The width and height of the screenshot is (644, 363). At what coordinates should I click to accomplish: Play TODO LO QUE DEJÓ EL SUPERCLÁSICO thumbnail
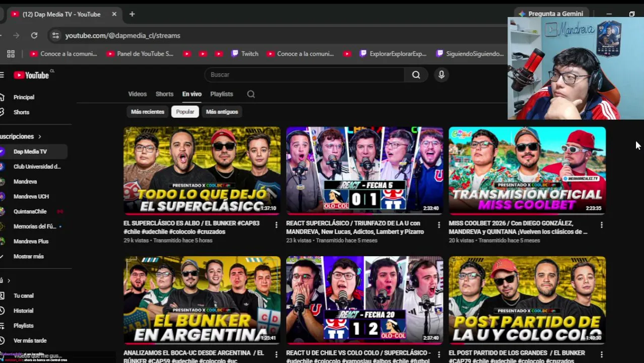202,170
